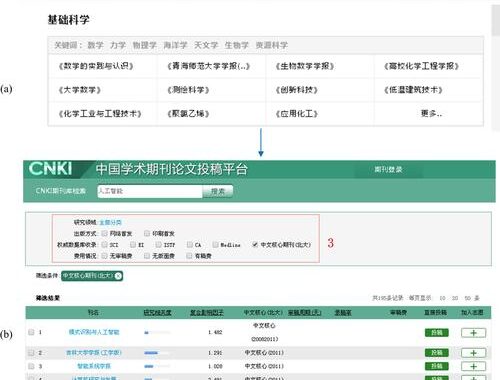Enable the SCI database checkbox
This screenshot has height=380, width=500.
(104, 245)
